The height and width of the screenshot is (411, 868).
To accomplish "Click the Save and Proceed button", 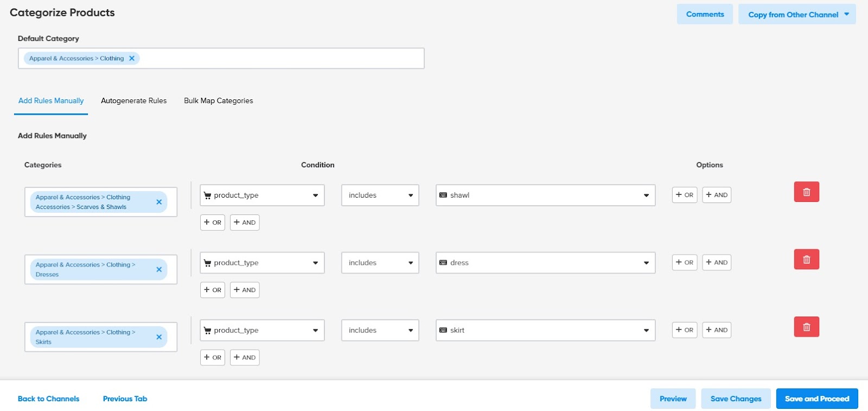I will point(816,399).
